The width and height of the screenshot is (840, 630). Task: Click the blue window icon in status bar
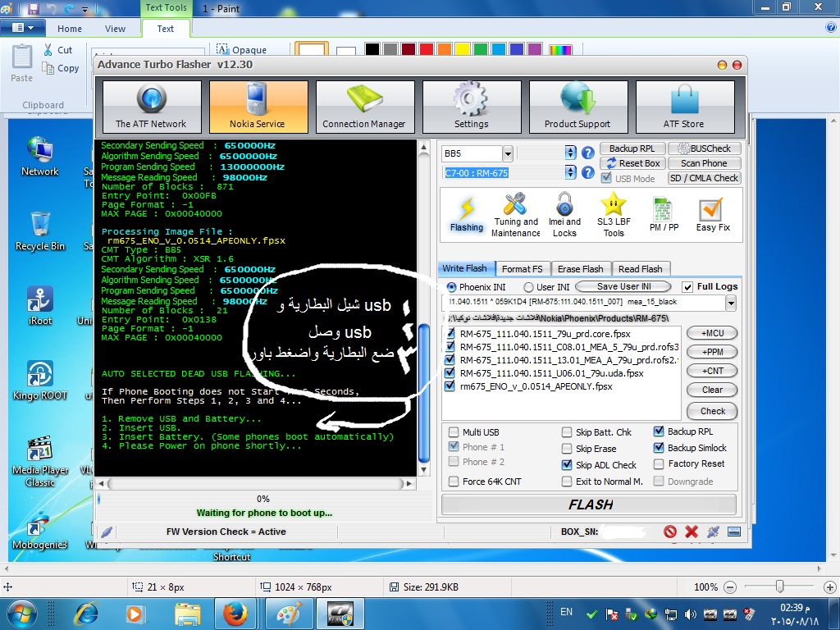click(734, 532)
